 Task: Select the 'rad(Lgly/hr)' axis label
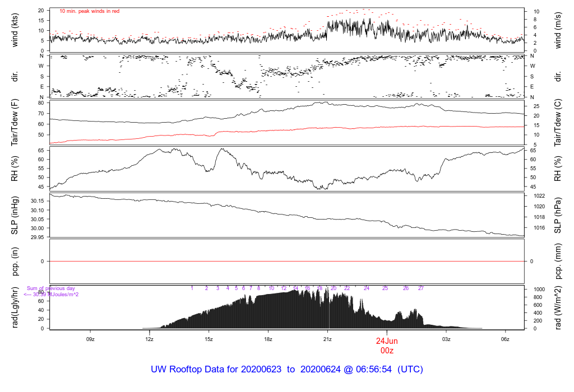tap(15, 307)
